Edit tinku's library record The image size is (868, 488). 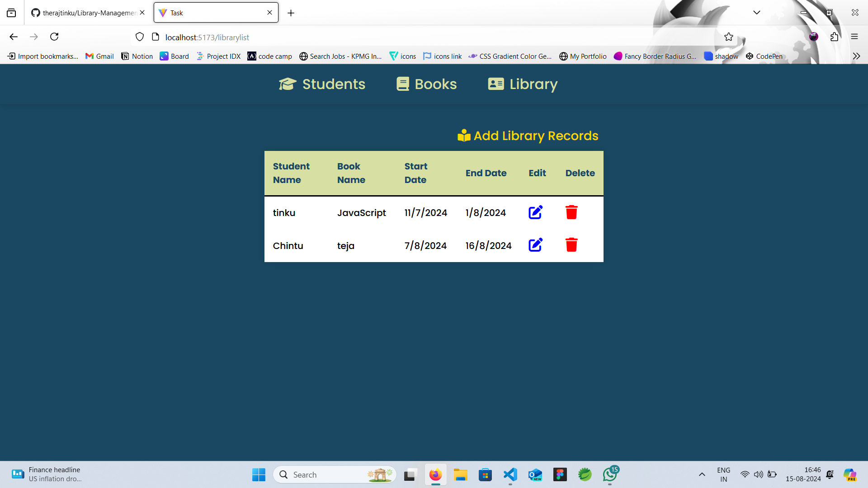[535, 212]
